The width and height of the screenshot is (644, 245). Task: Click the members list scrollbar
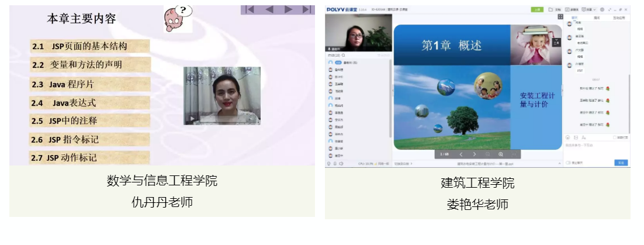coord(390,99)
